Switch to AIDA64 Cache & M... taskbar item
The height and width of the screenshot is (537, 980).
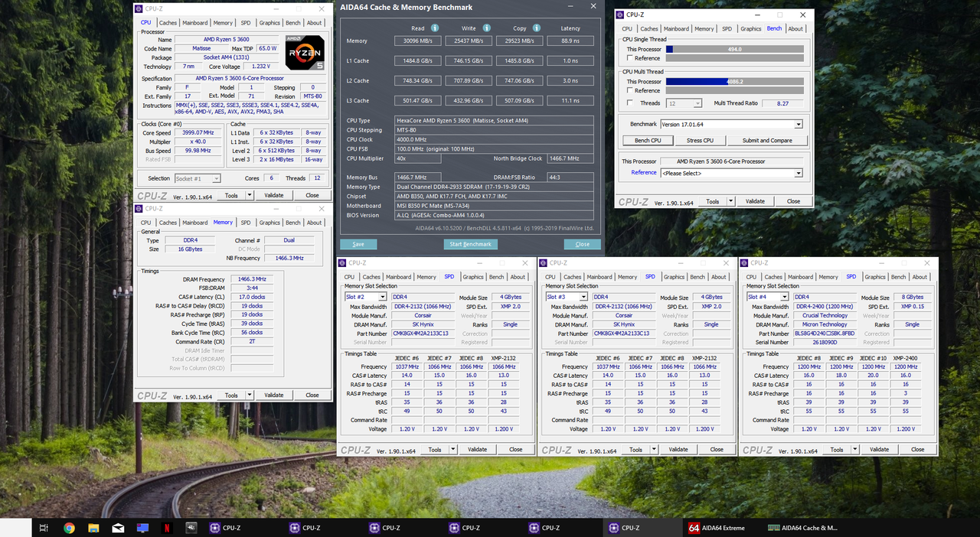click(x=802, y=527)
